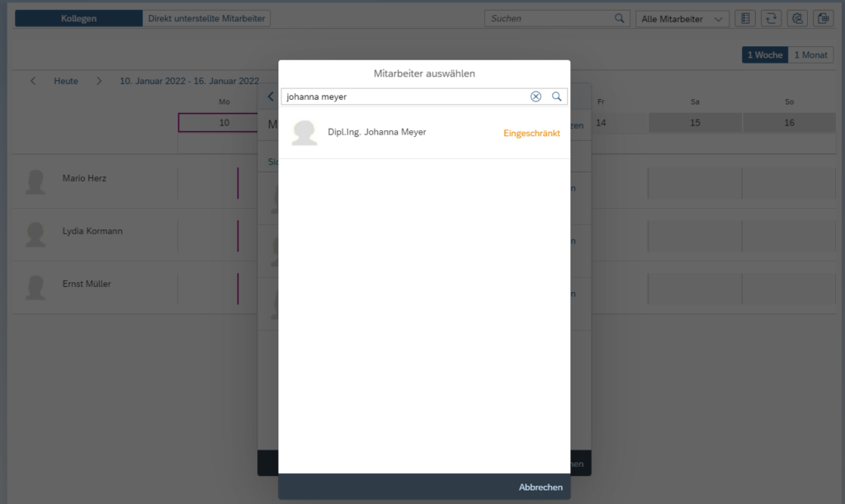
Task: Click the Eingeschränkt status label
Action: [531, 133]
